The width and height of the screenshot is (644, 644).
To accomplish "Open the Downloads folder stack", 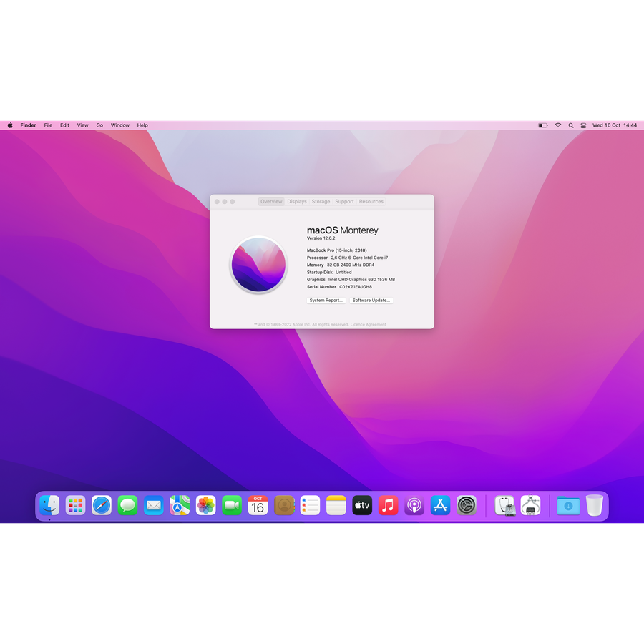I will click(568, 506).
